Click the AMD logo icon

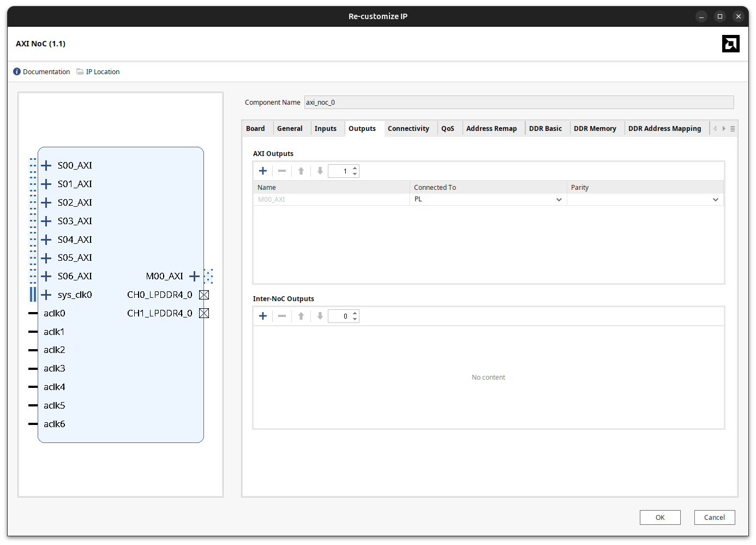point(730,44)
